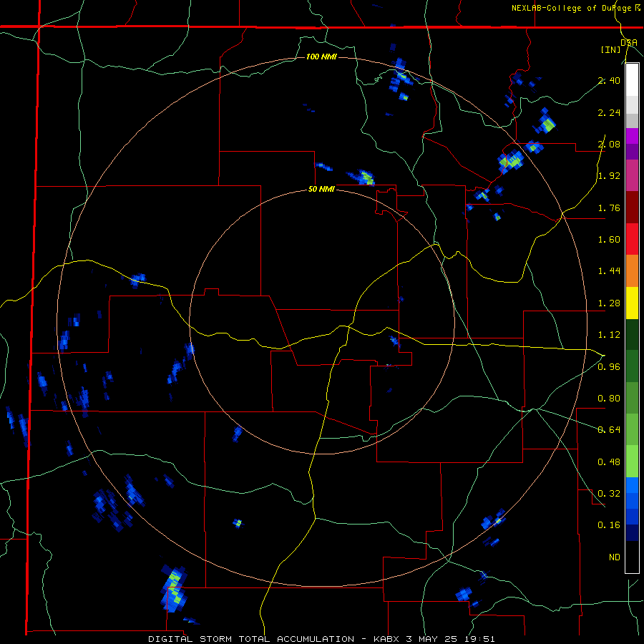Screen dimensions: 644x644
Task: Click the 2.40 legend value
Action: coord(609,80)
